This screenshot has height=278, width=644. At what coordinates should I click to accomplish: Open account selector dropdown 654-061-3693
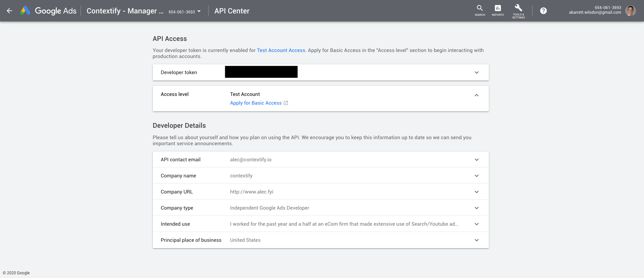[184, 12]
